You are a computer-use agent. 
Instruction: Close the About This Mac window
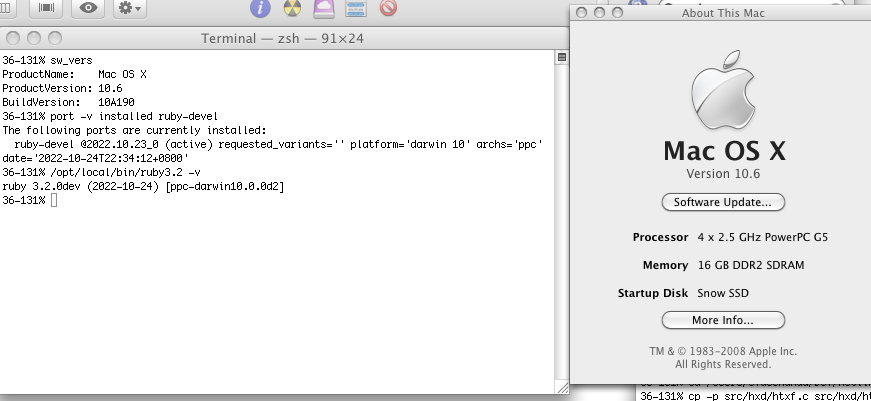pyautogui.click(x=581, y=12)
